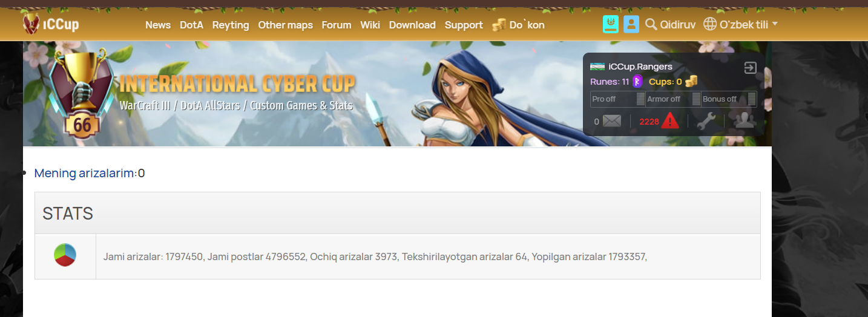The height and width of the screenshot is (317, 868).
Task: Open the friends group icon
Action: [x=744, y=121]
